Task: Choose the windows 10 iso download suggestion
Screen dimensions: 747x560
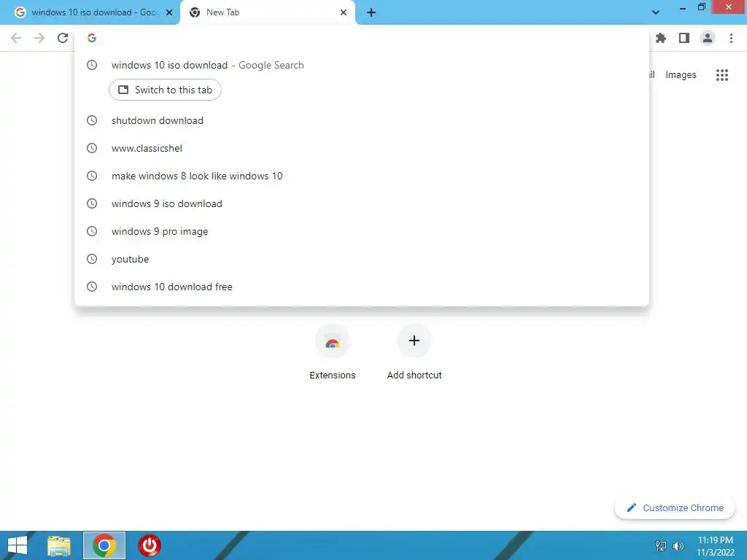Action: [362, 65]
